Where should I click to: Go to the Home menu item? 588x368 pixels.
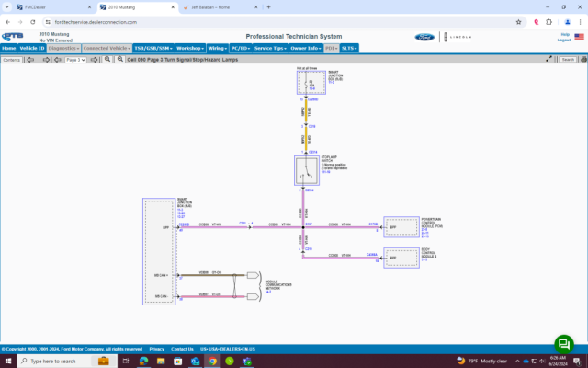(9, 49)
